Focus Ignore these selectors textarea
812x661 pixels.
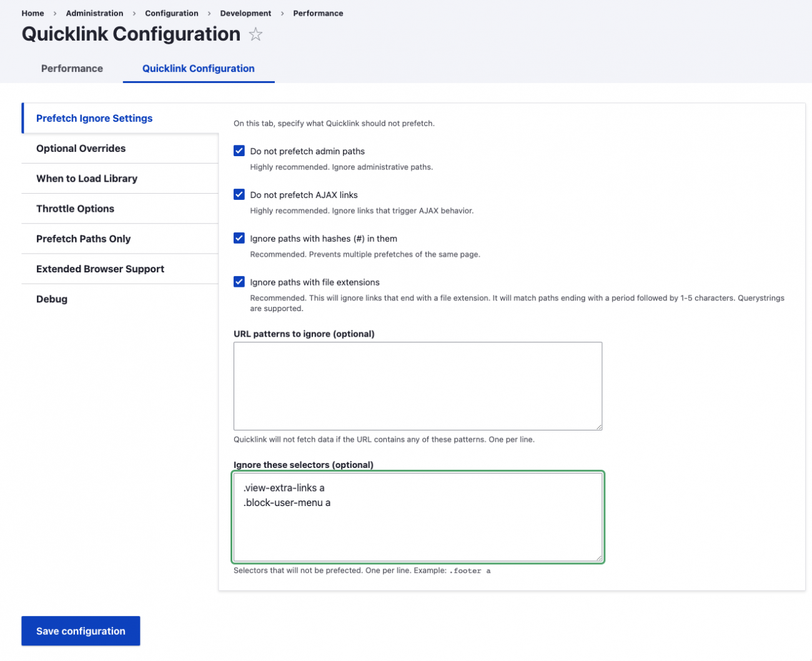click(x=418, y=517)
